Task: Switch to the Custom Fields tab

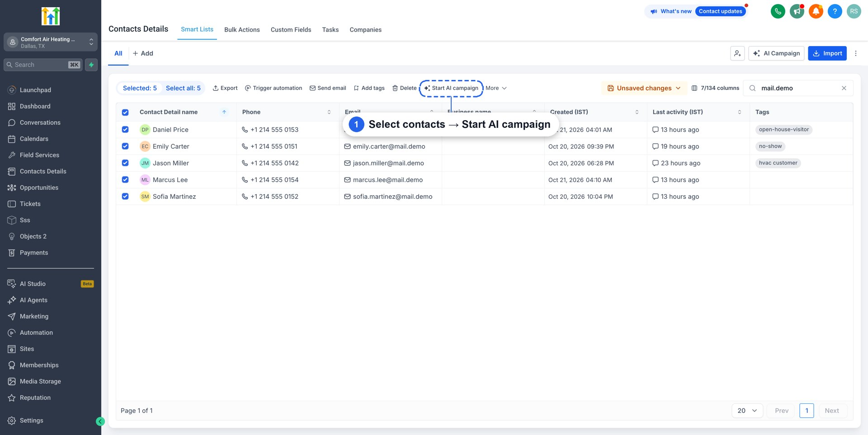Action: [291, 30]
